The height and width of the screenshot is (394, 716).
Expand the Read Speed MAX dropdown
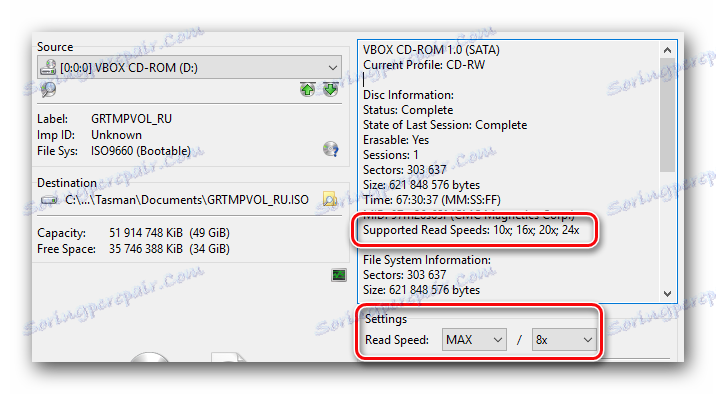(x=474, y=340)
